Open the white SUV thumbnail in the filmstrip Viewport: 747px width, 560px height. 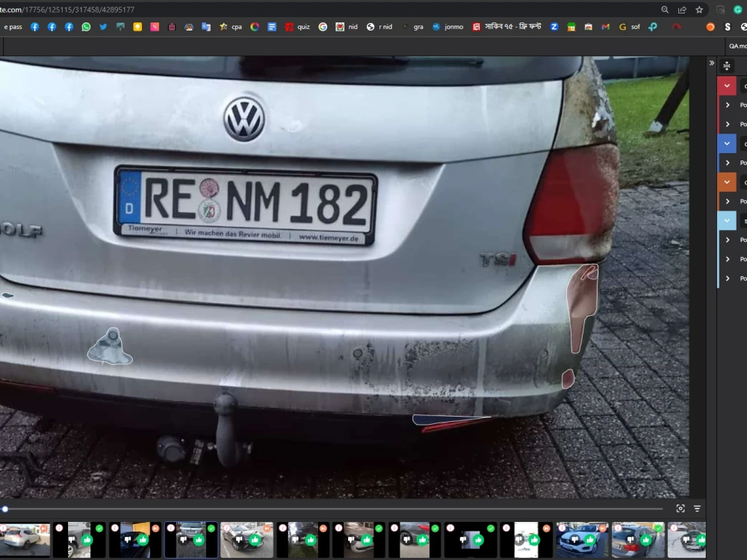pyautogui.click(x=23, y=540)
